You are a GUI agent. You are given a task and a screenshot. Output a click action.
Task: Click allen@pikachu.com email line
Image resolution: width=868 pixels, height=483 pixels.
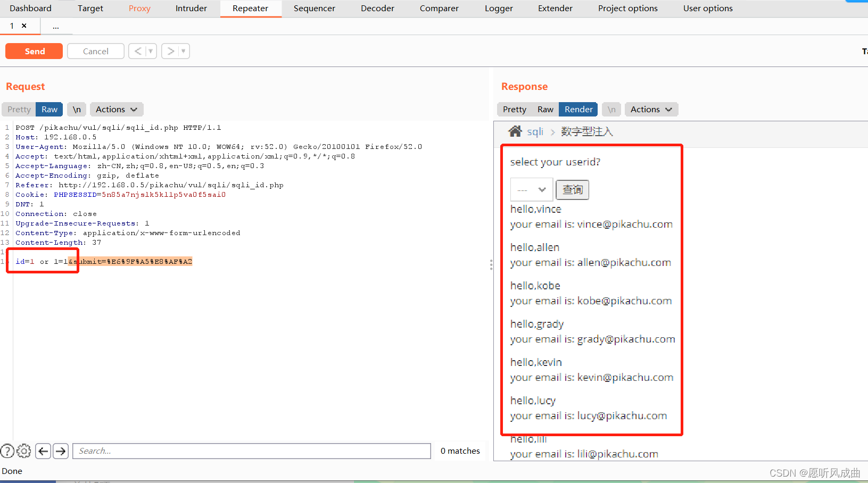tap(591, 262)
